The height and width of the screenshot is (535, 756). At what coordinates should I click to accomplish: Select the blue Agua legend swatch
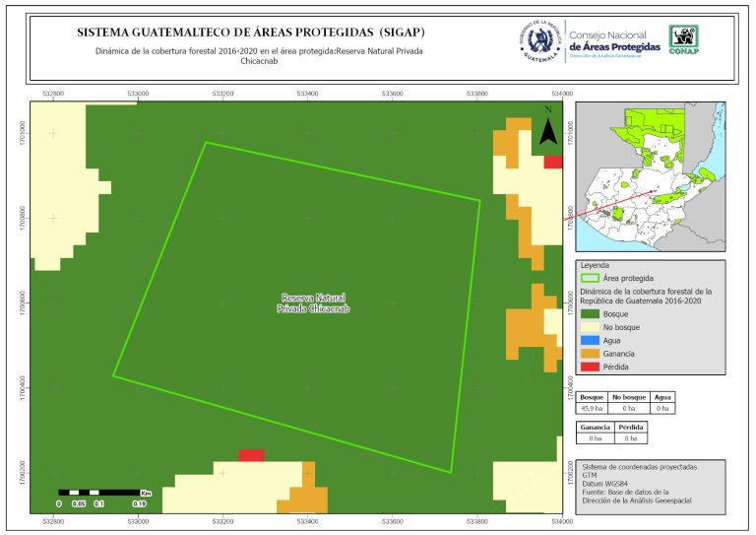589,340
